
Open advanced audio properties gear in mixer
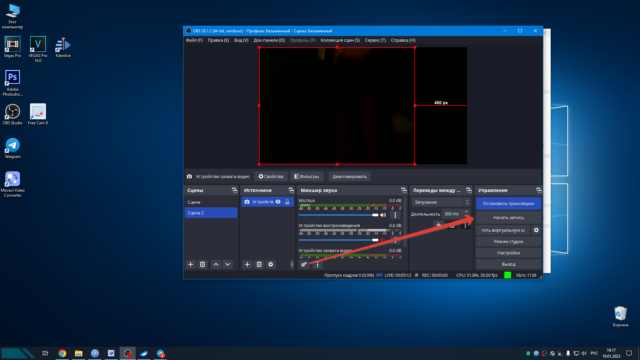[304, 264]
